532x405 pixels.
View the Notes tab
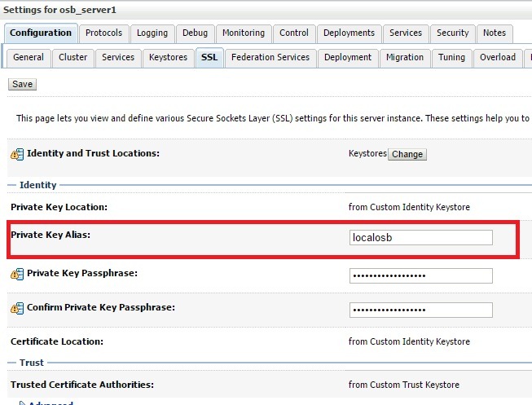[494, 33]
